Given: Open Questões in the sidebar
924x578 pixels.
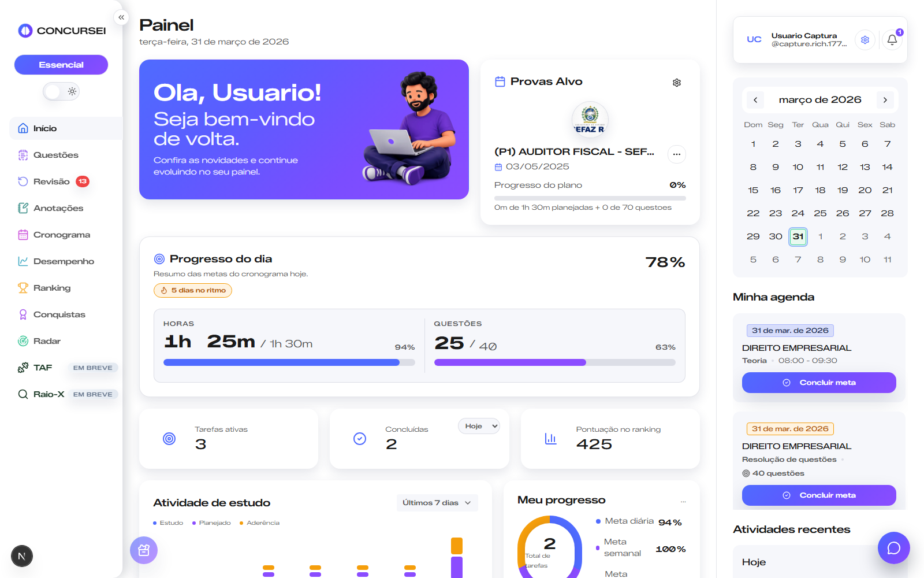Looking at the screenshot, I should tap(55, 155).
